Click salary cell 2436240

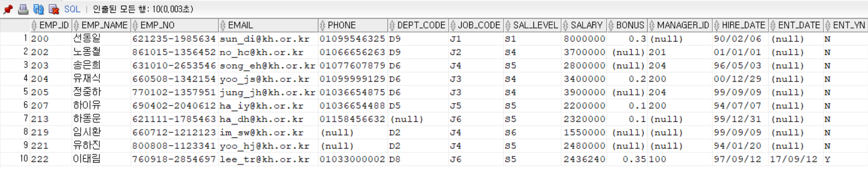pyautogui.click(x=584, y=159)
